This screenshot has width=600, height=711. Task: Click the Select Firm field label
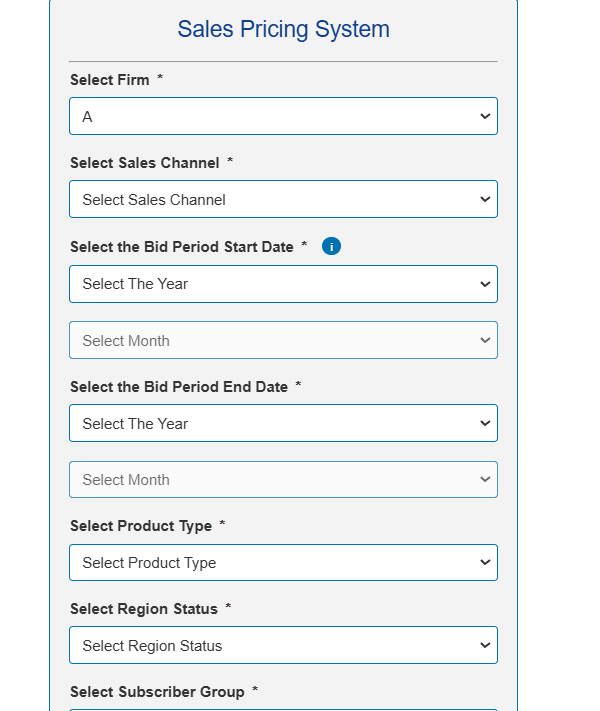(109, 80)
